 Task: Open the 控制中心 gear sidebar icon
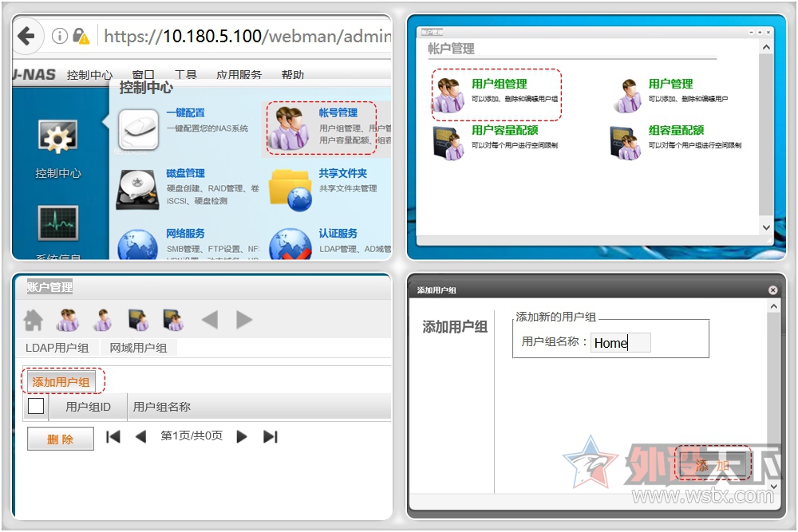(58, 136)
